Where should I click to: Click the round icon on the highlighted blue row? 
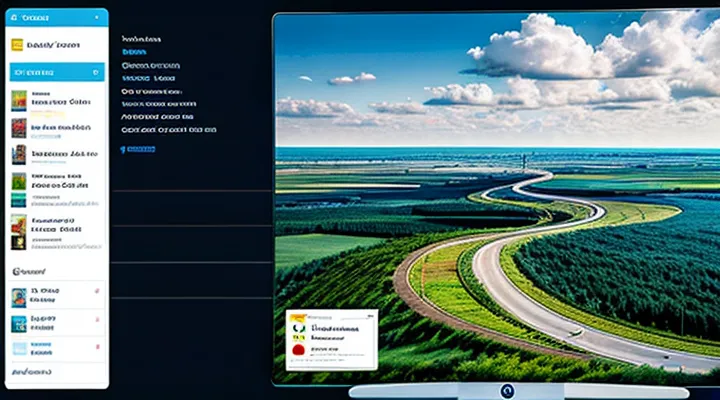96,73
